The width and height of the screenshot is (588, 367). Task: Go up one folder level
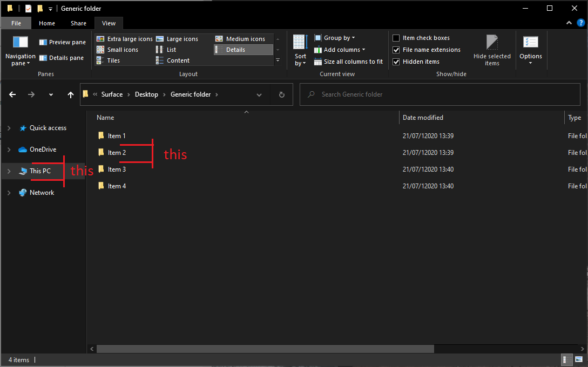tap(71, 94)
